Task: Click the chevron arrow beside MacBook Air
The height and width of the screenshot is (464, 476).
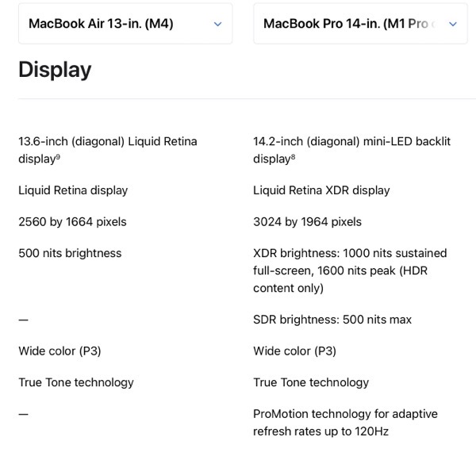Action: pyautogui.click(x=217, y=24)
